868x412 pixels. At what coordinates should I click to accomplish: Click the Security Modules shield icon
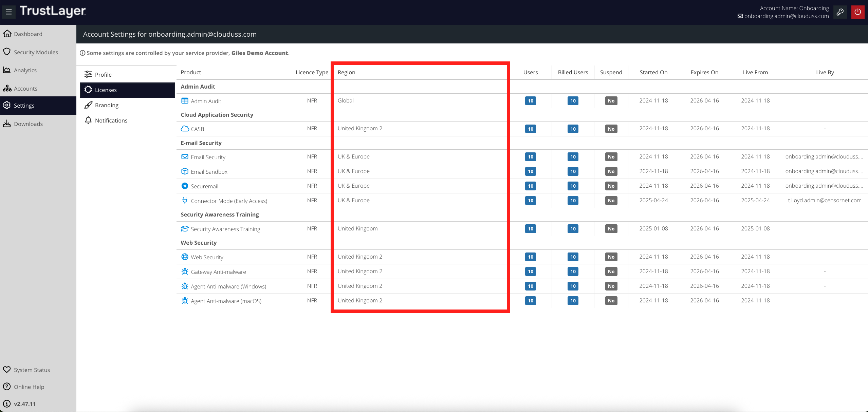coord(7,52)
